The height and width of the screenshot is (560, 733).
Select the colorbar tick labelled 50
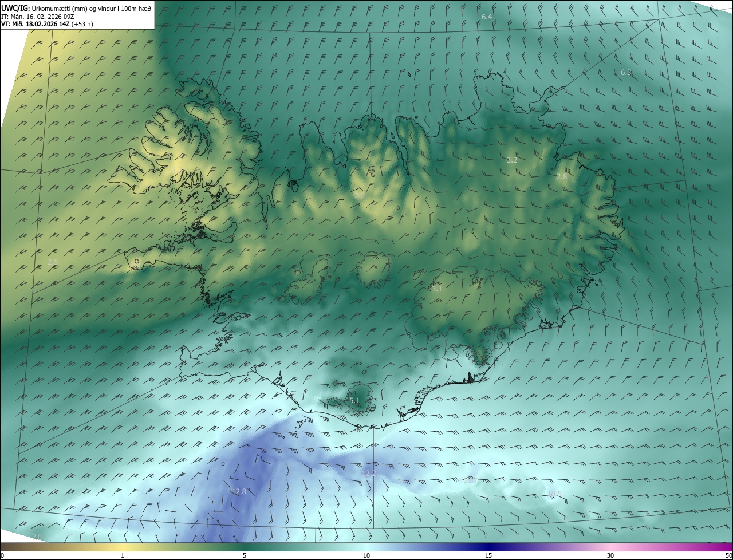(729, 555)
